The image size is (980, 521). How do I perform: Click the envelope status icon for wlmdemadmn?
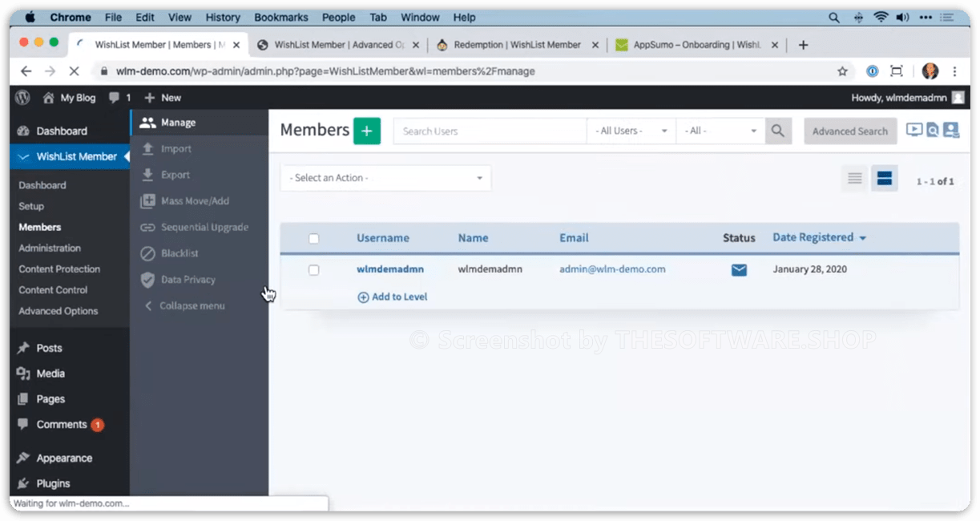point(739,270)
